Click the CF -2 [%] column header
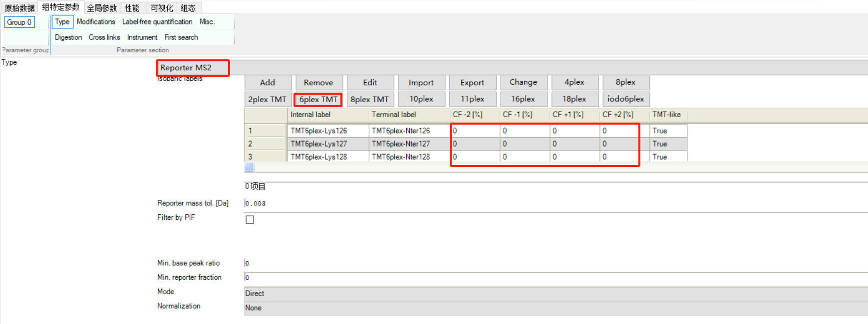868x324 pixels. 475,115
